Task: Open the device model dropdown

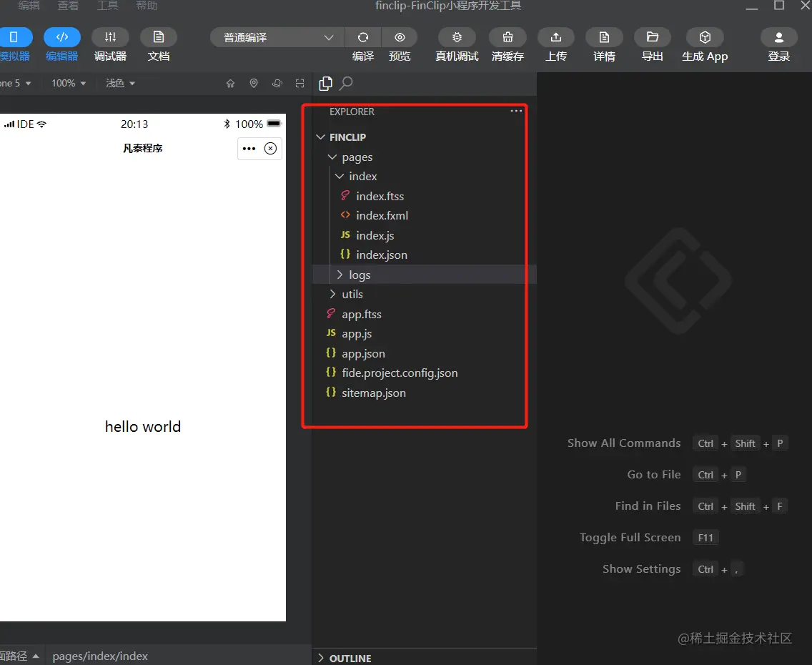Action: pos(16,84)
